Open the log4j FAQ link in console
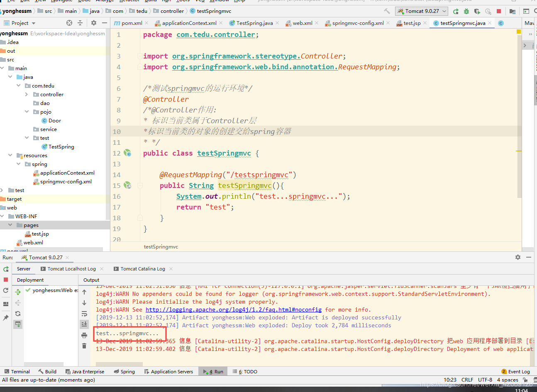 pyautogui.click(x=234, y=309)
